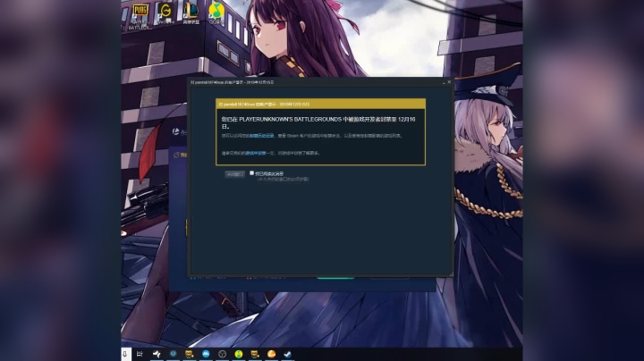Launch the WeGame desktop shortcut
The width and height of the screenshot is (644, 361).
click(x=165, y=14)
